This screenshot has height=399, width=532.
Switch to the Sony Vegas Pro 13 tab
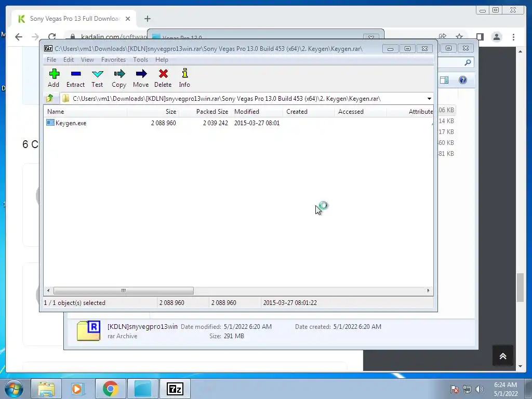(74, 19)
